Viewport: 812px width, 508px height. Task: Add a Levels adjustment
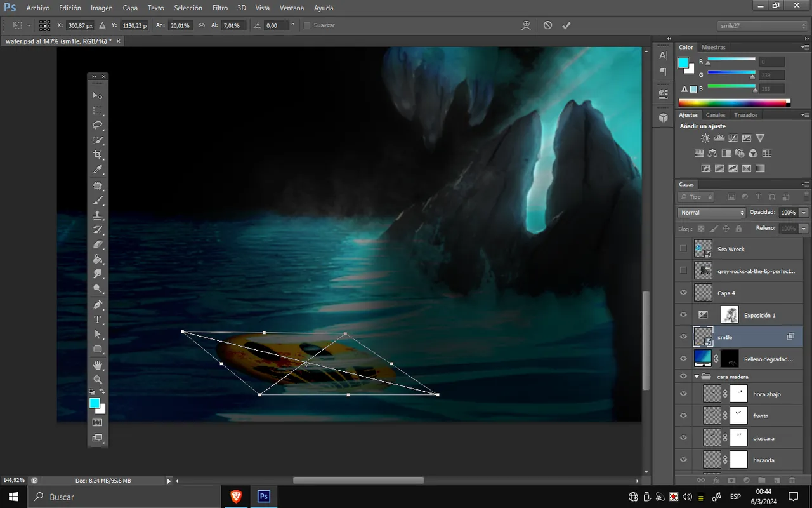coord(719,138)
